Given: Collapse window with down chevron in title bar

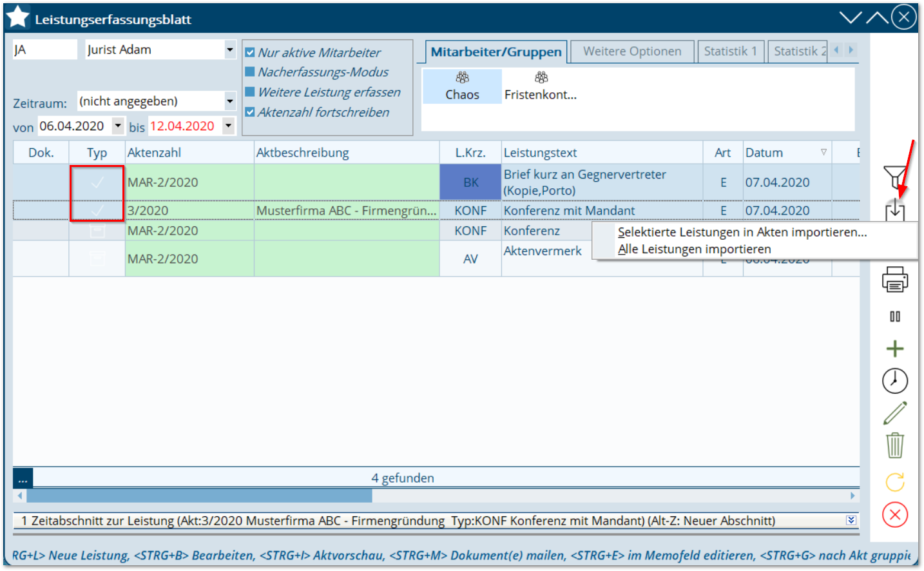Looking at the screenshot, I should (851, 17).
